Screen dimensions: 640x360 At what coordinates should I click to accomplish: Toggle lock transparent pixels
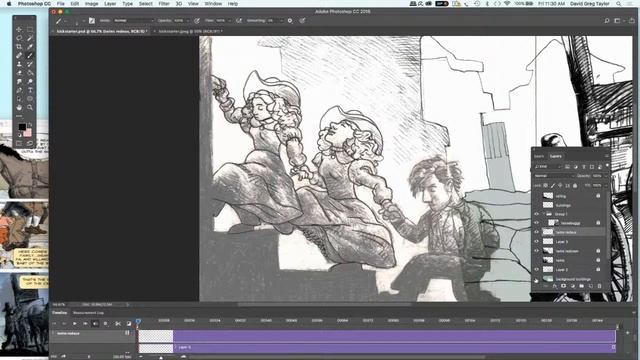[546, 186]
